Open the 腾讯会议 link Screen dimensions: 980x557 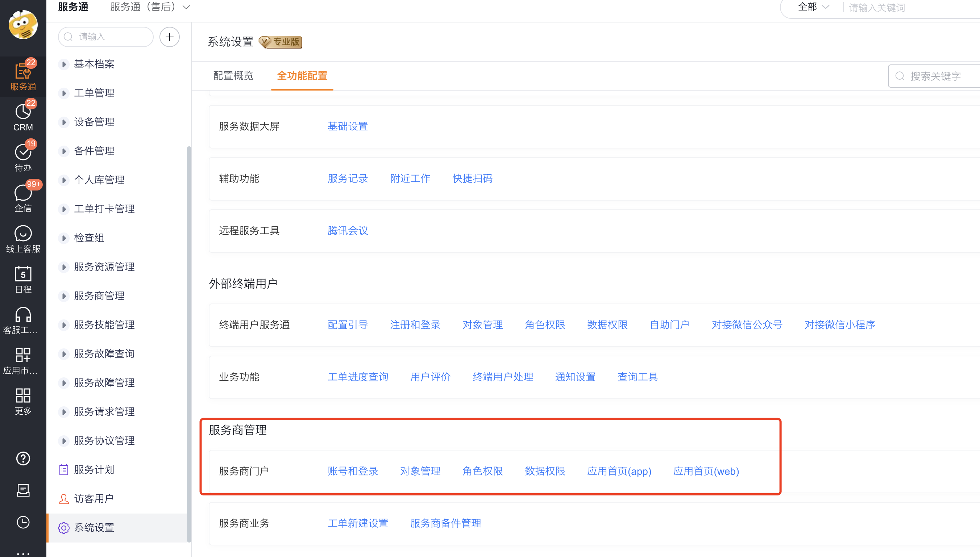click(x=348, y=230)
